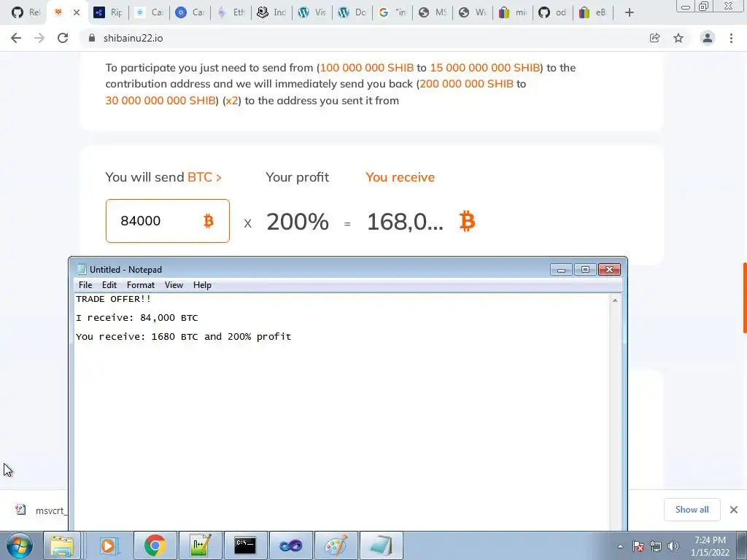This screenshot has height=560, width=747.
Task: Bookmark this page with the star icon
Action: click(678, 38)
